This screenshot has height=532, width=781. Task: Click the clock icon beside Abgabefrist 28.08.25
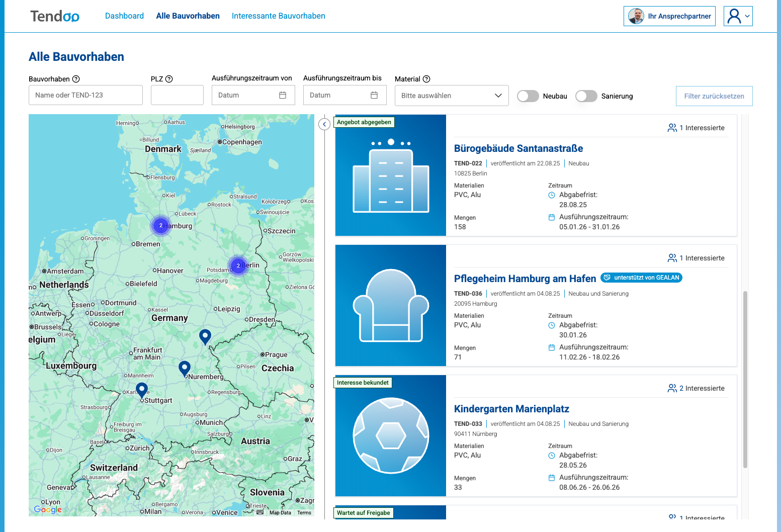pyautogui.click(x=552, y=195)
